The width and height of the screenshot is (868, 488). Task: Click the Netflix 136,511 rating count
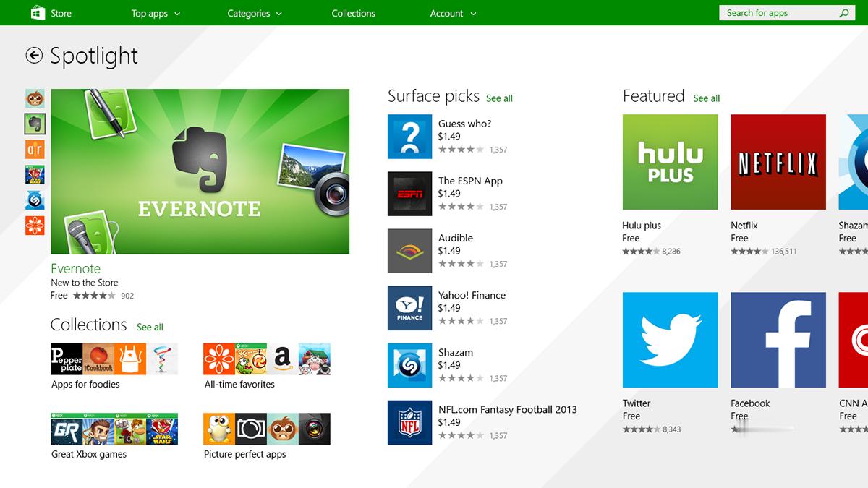pyautogui.click(x=784, y=252)
